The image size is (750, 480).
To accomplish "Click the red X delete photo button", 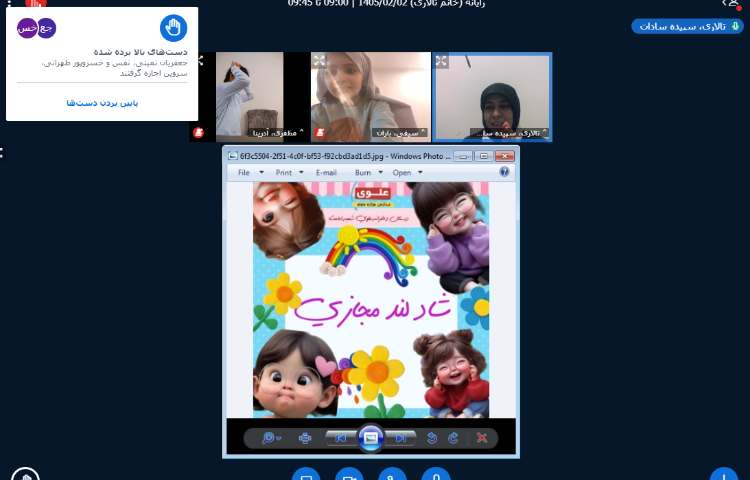I will 482,438.
